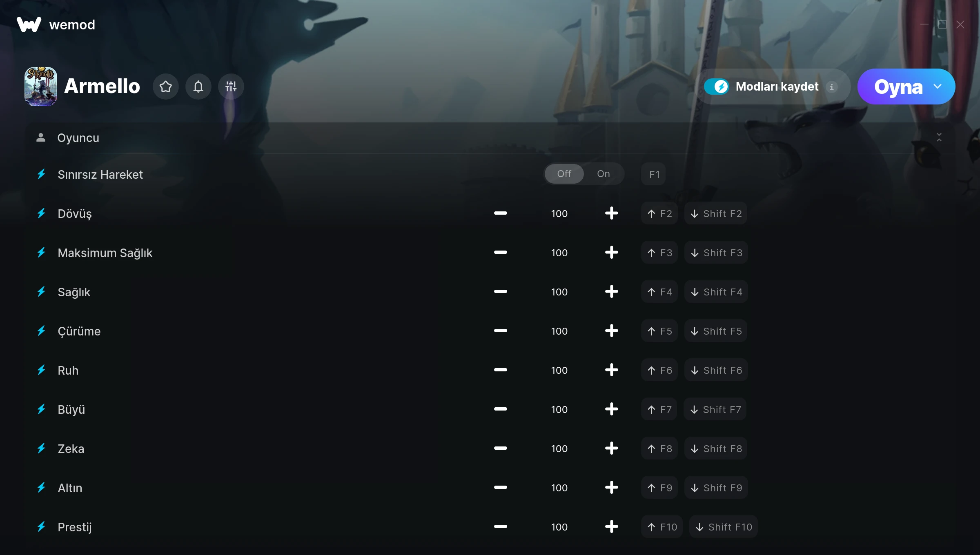Open the Armello game thumbnail
Screen dimensions: 980x555
click(x=41, y=87)
